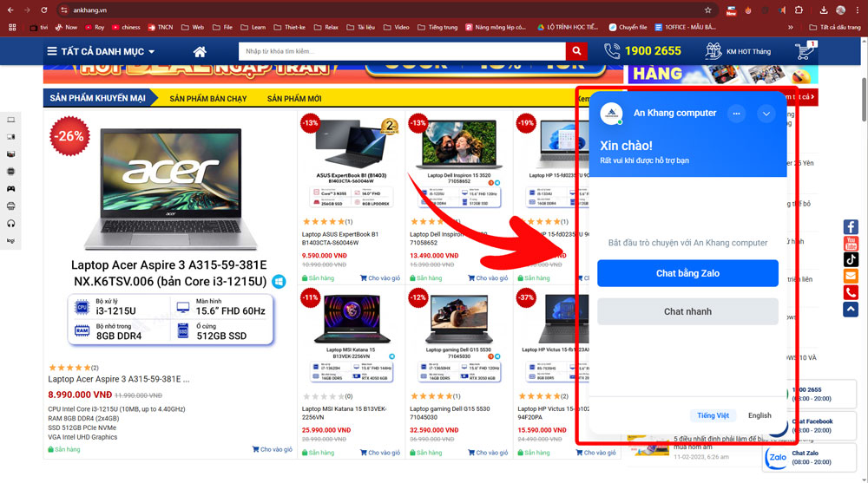
Task: Click 9.590.000 VNĐ price
Action: (x=325, y=256)
